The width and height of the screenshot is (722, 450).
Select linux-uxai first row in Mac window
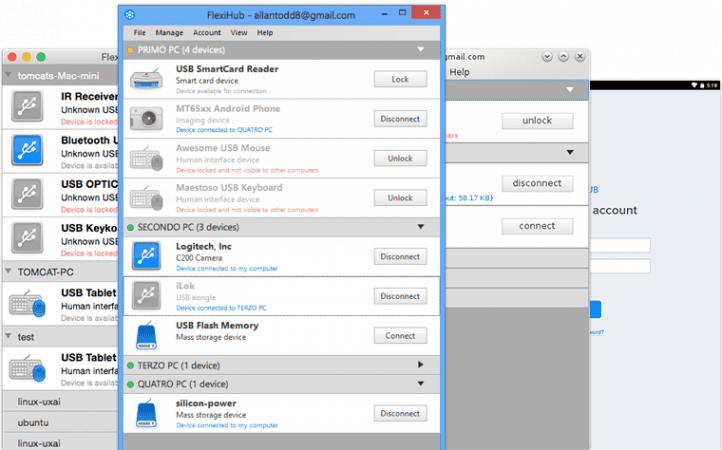(60, 402)
